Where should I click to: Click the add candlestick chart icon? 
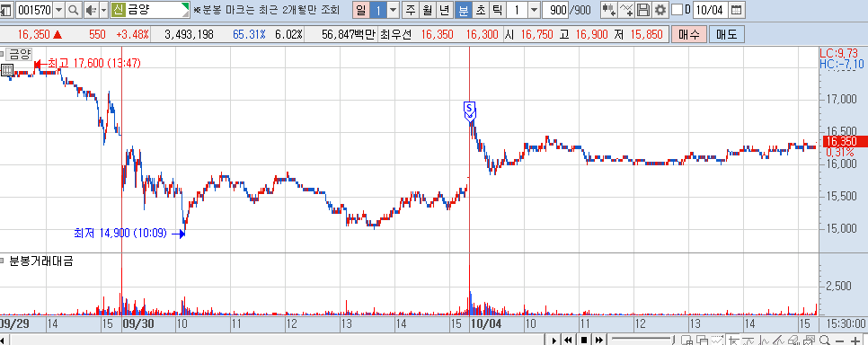(x=609, y=9)
